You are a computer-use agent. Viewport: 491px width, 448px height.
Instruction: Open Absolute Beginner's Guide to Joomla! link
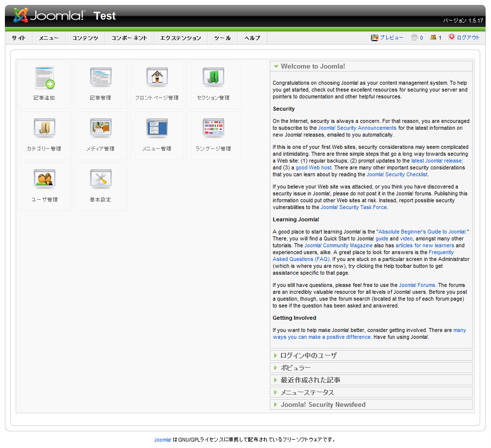422,232
